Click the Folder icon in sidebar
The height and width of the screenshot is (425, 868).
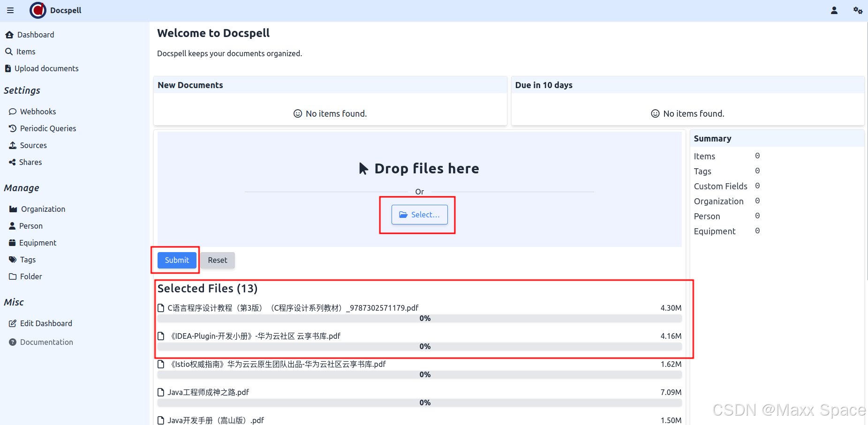tap(13, 276)
